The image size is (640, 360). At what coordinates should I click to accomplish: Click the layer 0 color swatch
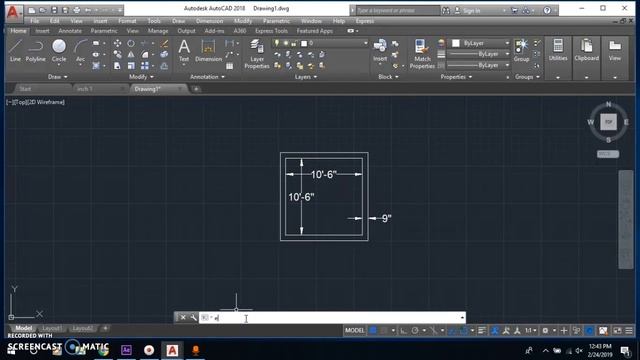[x=304, y=43]
